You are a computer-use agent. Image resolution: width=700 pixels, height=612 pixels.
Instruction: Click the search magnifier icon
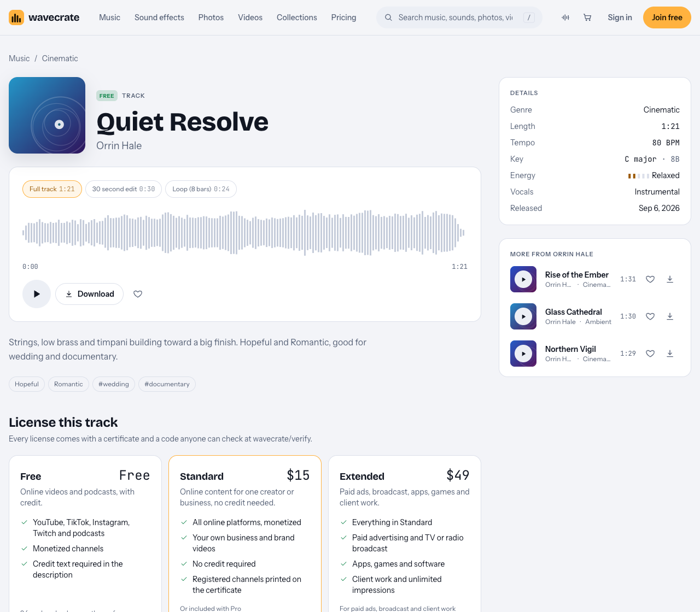click(388, 17)
